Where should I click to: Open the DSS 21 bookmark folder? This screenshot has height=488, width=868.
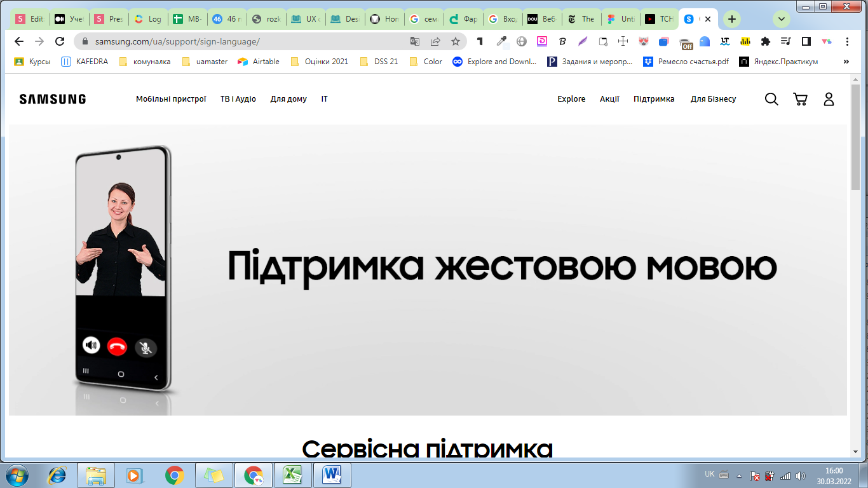click(x=379, y=62)
